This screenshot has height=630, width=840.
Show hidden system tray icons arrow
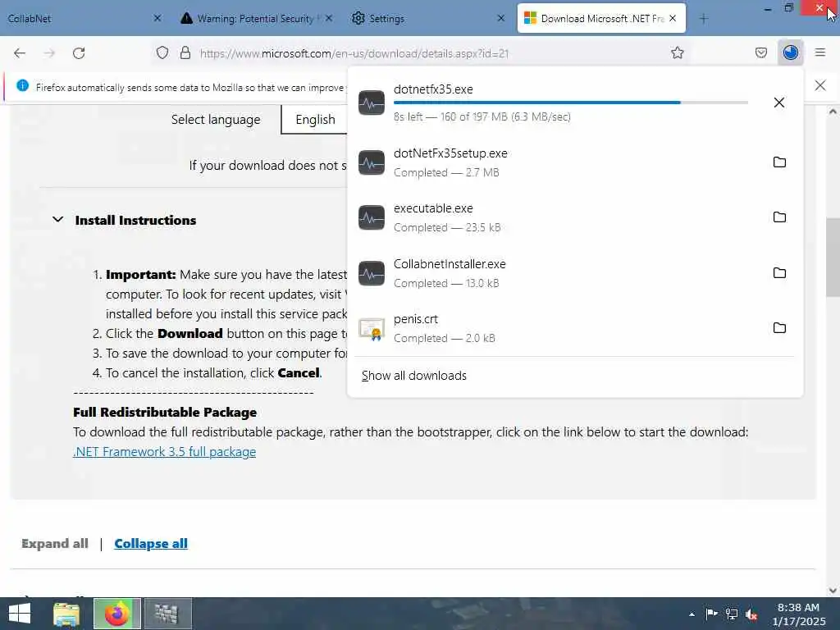pos(692,614)
